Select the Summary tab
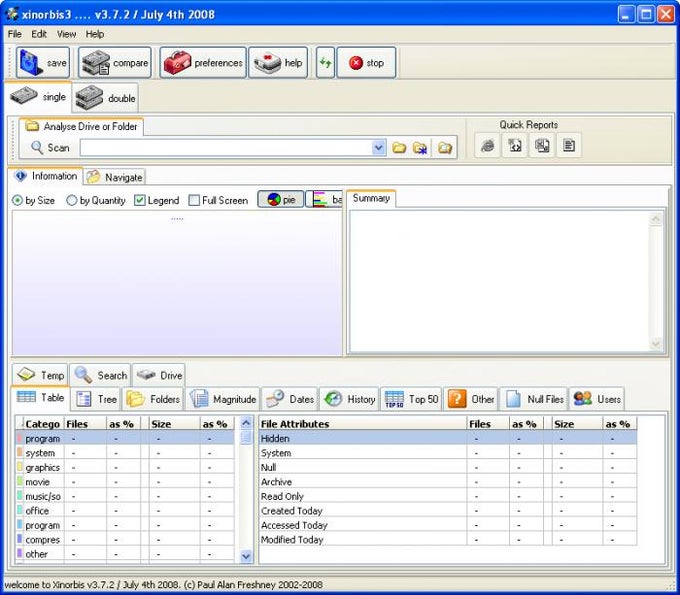680x595 pixels. (x=371, y=198)
